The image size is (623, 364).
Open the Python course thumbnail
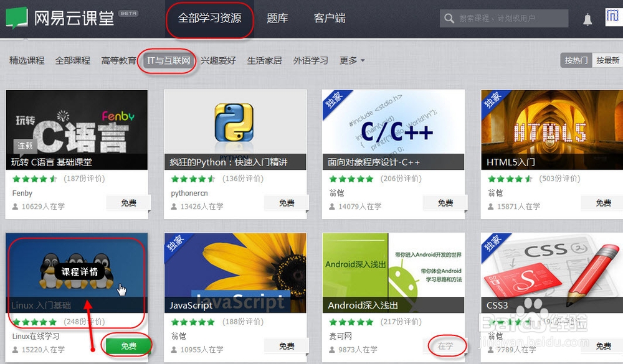click(x=235, y=130)
